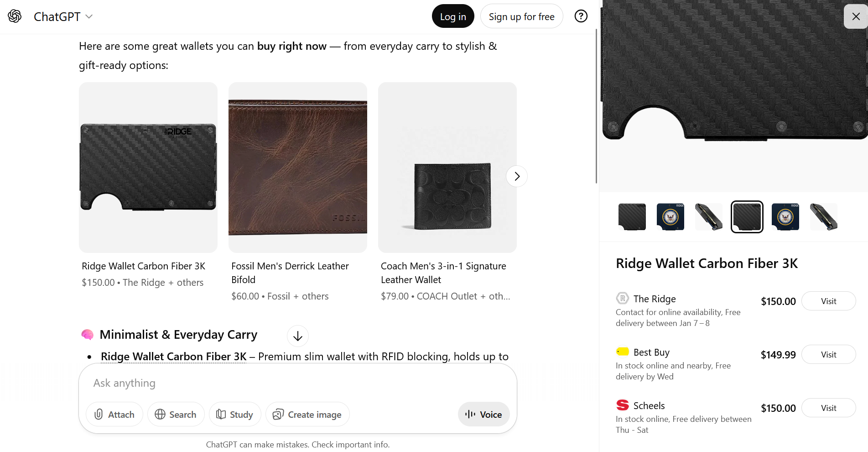Click the Attach paperclip button
Image resolution: width=868 pixels, height=452 pixels.
(114, 414)
